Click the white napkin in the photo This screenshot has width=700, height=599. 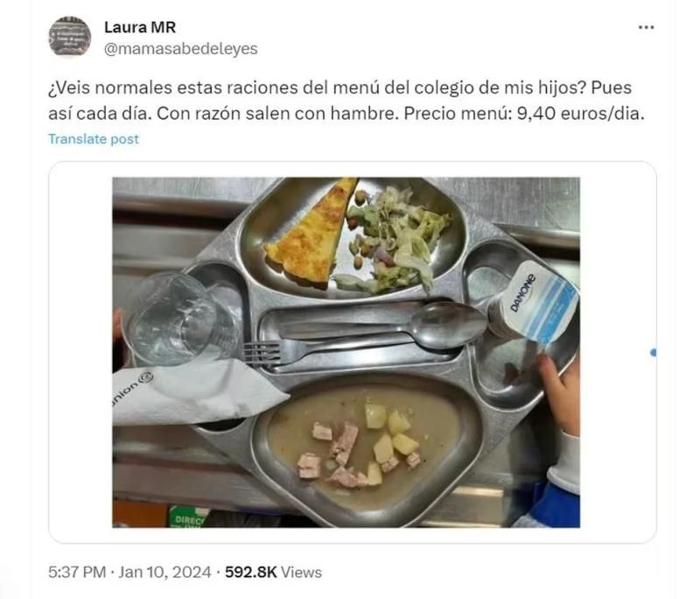(x=194, y=393)
